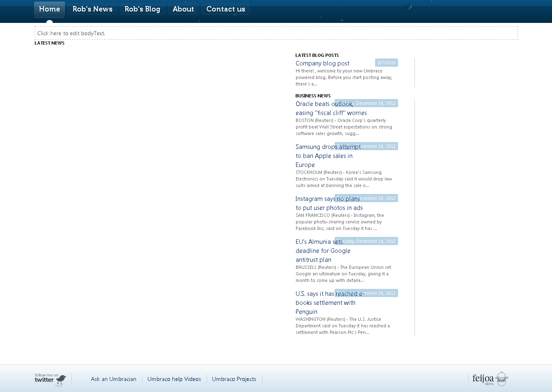Click the LATEST NEWS heading
Image resolution: width=552 pixels, height=392 pixels.
(x=50, y=43)
